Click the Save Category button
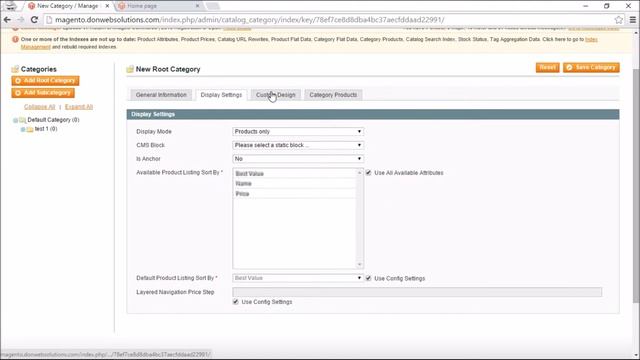 (x=591, y=67)
